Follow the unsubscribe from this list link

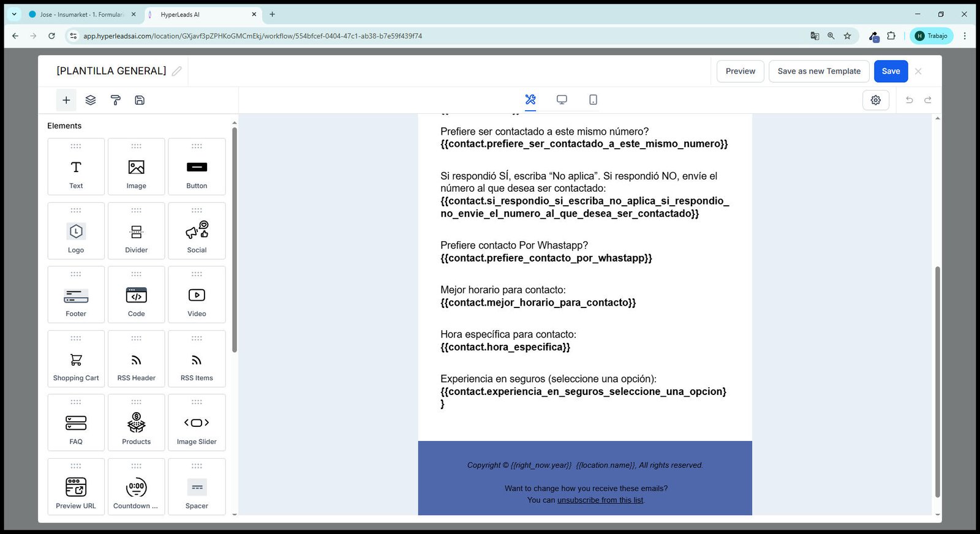(x=600, y=500)
